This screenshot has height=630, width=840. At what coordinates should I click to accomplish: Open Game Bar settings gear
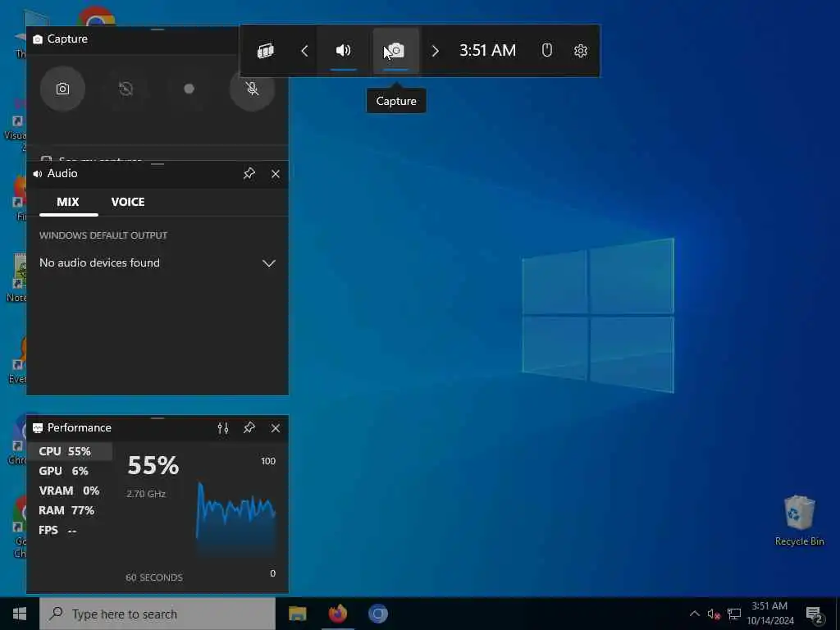click(x=581, y=51)
